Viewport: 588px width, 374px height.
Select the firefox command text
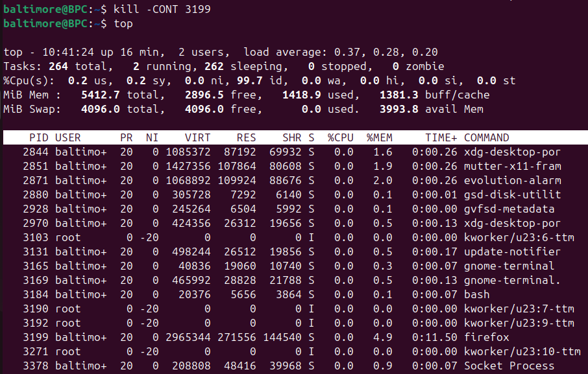click(486, 337)
